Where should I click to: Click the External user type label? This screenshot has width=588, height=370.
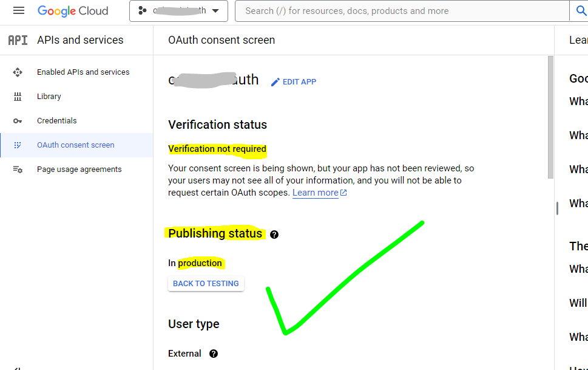point(184,354)
